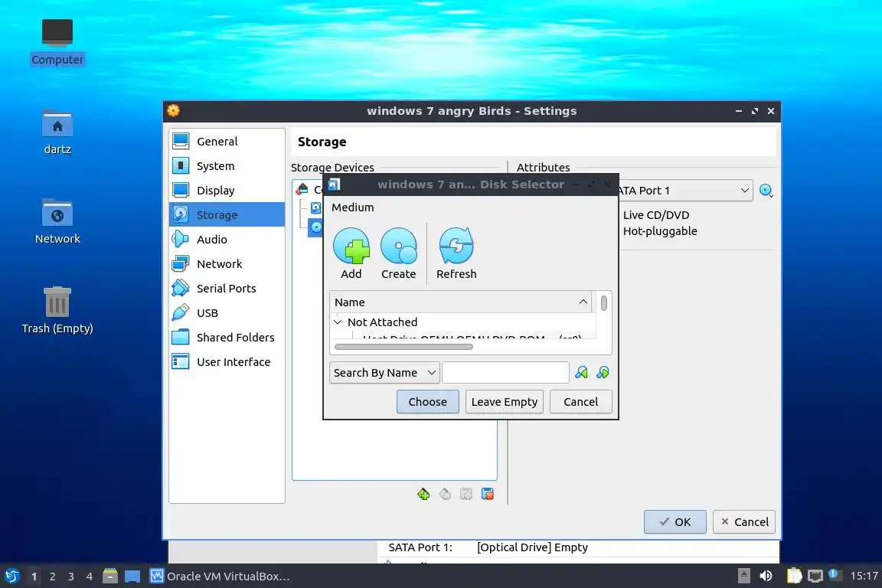Toggle the Hot-pluggable option
This screenshot has width=882, height=588.
659,231
